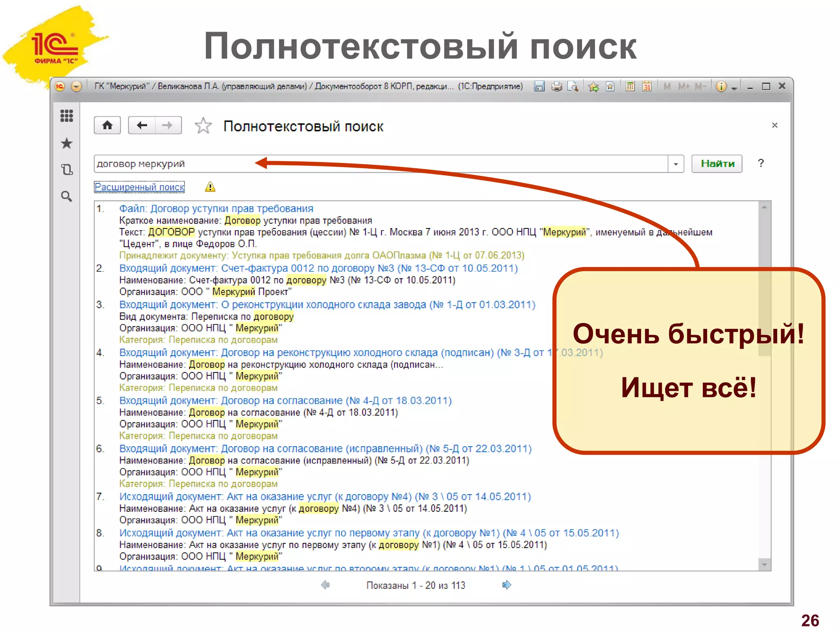The height and width of the screenshot is (630, 840).
Task: Click 'Категория: Переписка по договорам' under result 3
Action: coord(199,340)
